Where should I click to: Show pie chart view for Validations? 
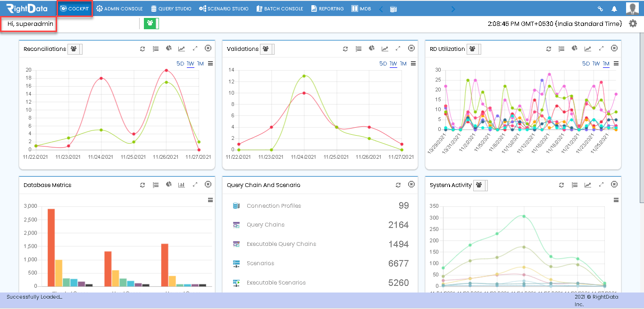[x=372, y=49]
